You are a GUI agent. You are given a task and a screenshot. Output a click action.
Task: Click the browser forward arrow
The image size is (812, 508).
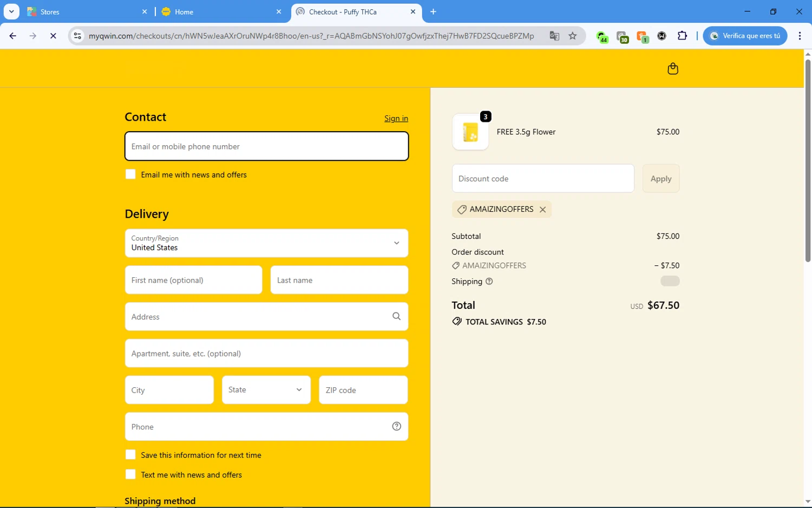pos(33,36)
